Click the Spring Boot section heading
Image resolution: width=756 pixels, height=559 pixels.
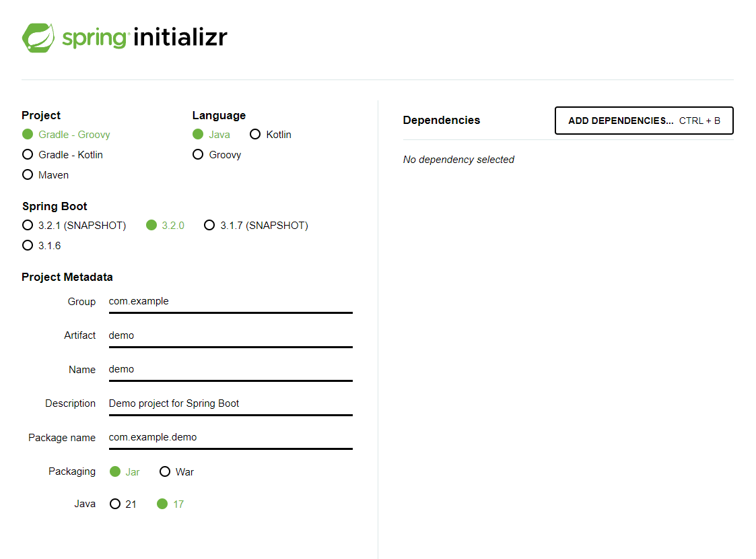coord(55,207)
